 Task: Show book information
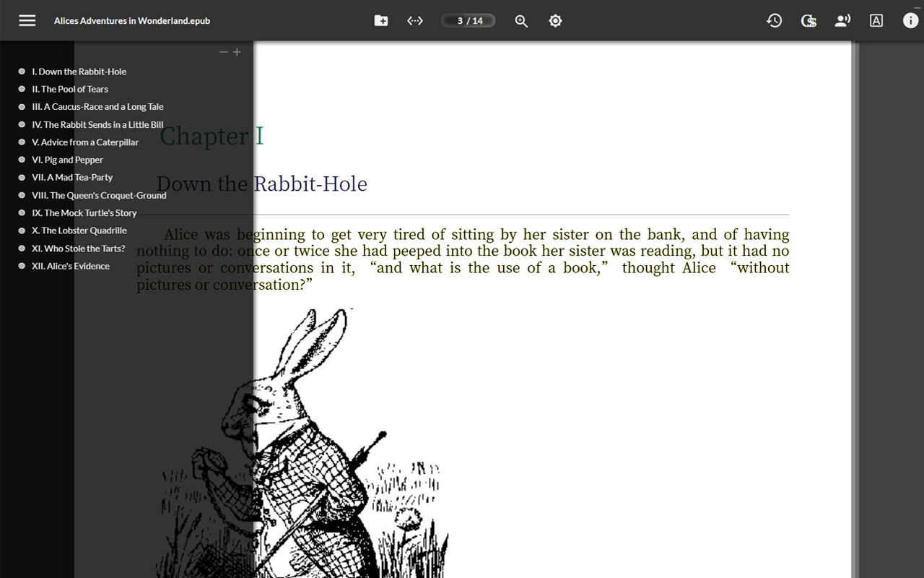tap(910, 20)
